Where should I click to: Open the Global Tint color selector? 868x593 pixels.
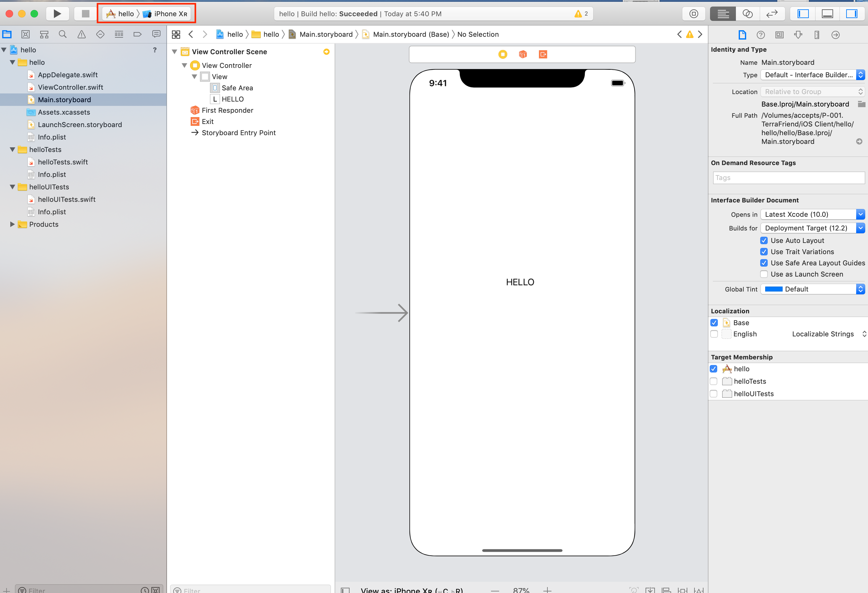pos(812,289)
